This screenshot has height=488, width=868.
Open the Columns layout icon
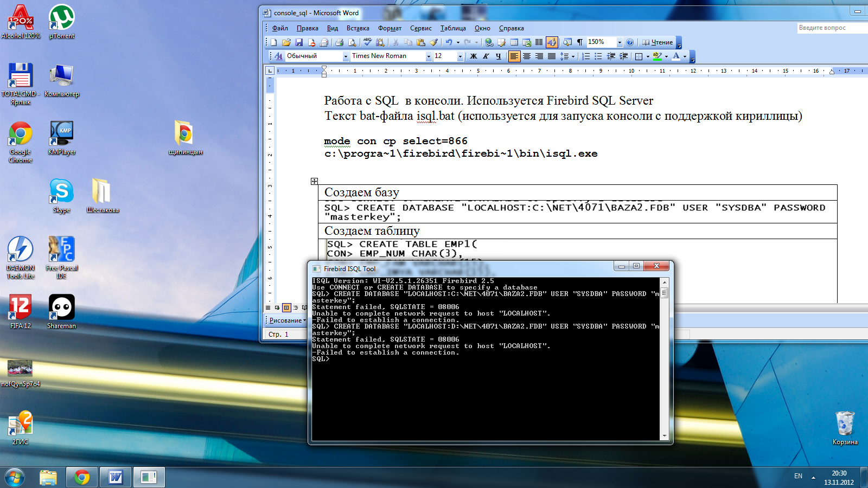point(539,42)
